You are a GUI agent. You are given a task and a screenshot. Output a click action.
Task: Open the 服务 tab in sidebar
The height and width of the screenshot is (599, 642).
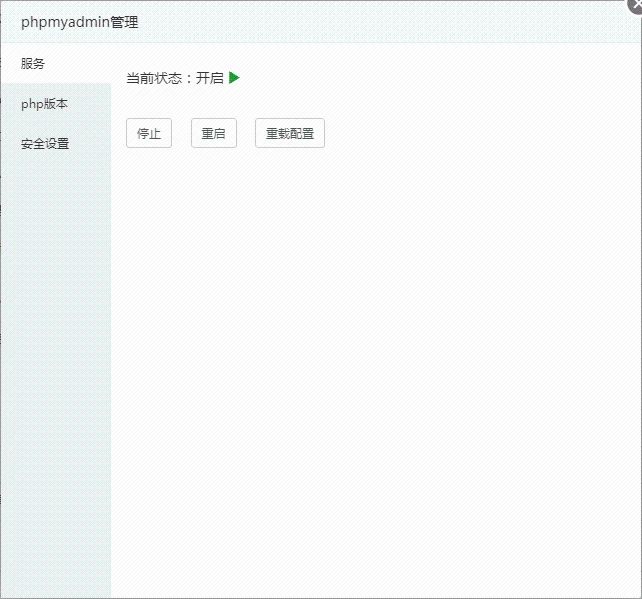[x=56, y=63]
